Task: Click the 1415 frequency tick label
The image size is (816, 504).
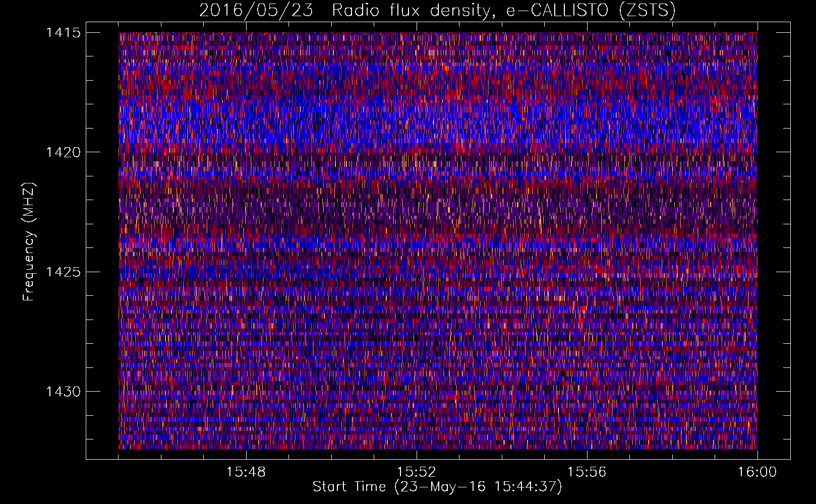Action: tap(64, 33)
